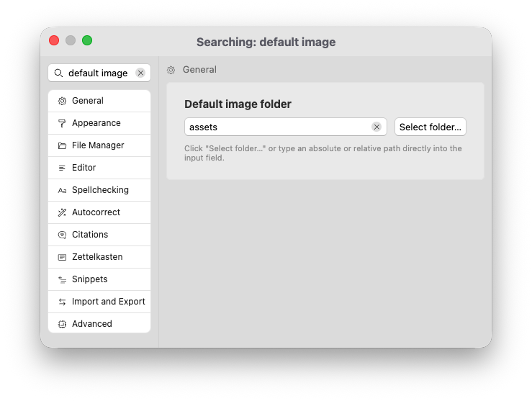Click the magnifier icon in search field
532x401 pixels.
point(58,73)
